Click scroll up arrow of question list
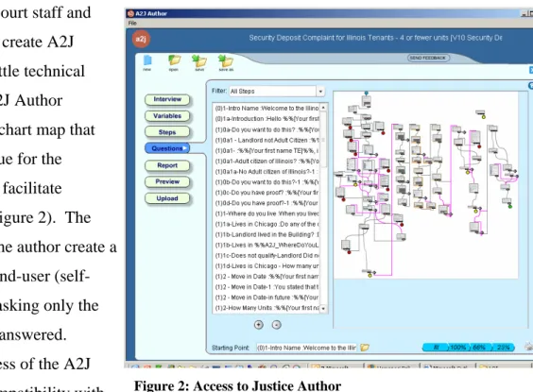Screen dimensions: 533x392 pos(323,108)
